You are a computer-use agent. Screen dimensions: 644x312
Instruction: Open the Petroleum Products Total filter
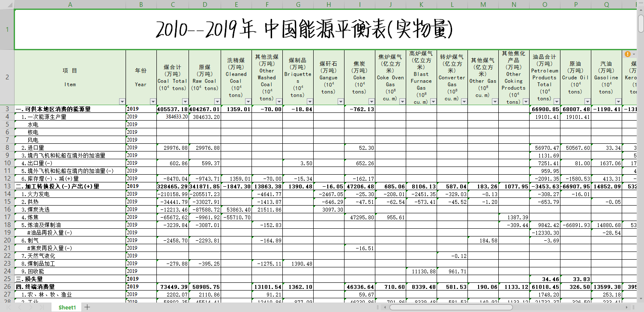click(557, 102)
